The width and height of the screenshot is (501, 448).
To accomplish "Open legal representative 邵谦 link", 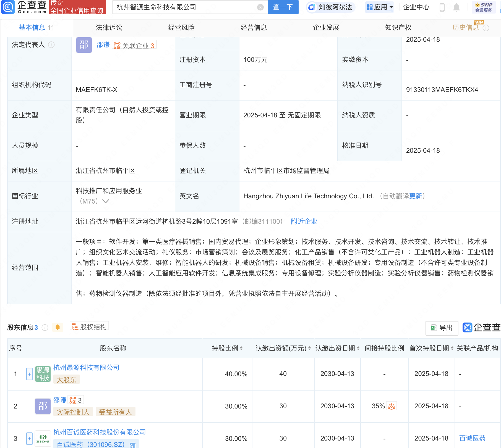I will tap(103, 45).
